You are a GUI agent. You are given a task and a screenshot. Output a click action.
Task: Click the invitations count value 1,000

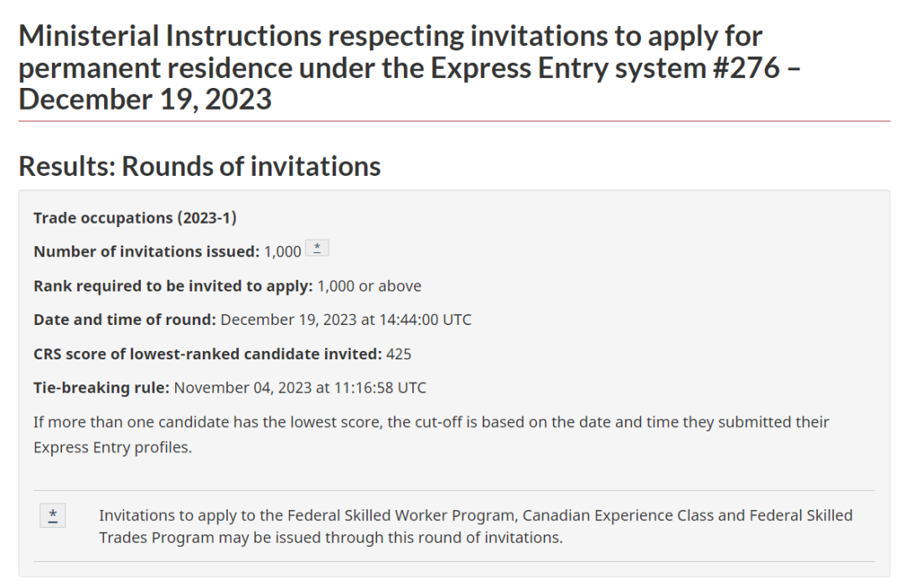point(283,251)
